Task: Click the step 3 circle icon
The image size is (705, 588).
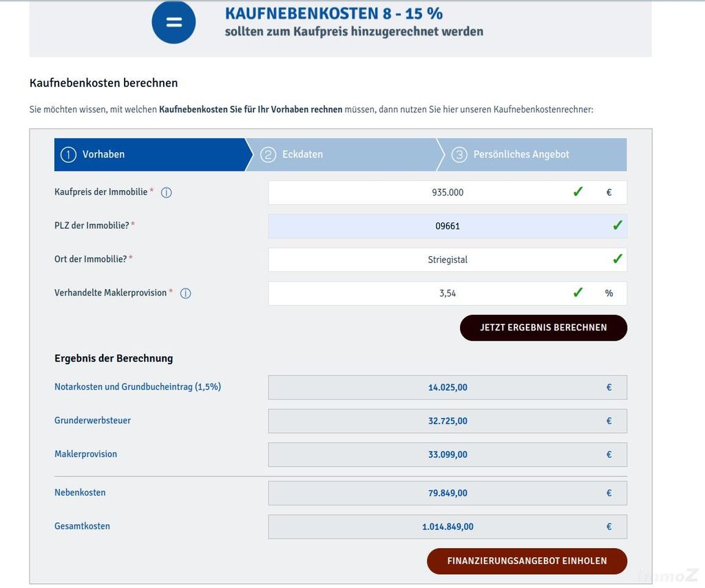Action: tap(459, 155)
